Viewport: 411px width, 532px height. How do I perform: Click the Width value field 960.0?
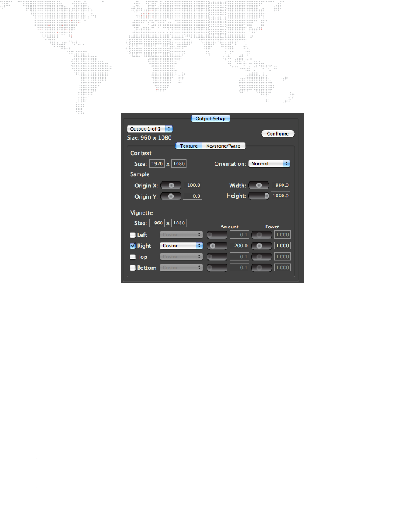[280, 185]
